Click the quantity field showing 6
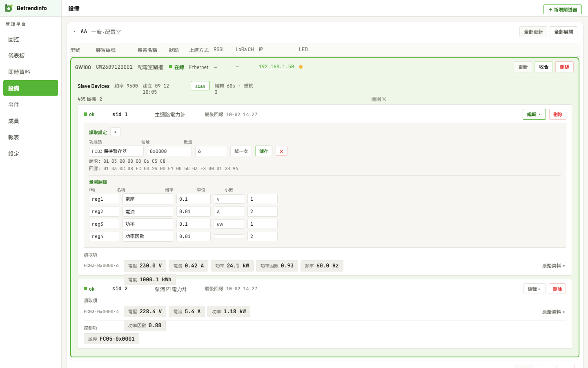 (x=211, y=151)
